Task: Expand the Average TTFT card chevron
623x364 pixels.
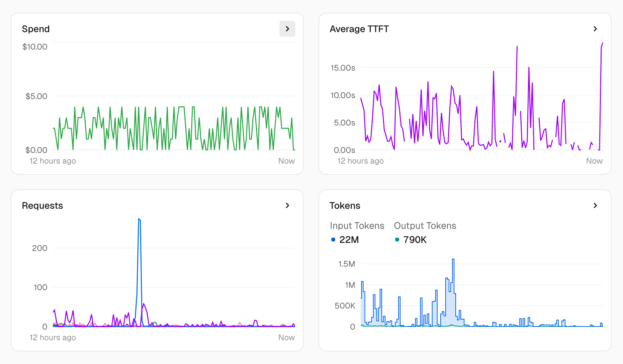Action: click(595, 29)
